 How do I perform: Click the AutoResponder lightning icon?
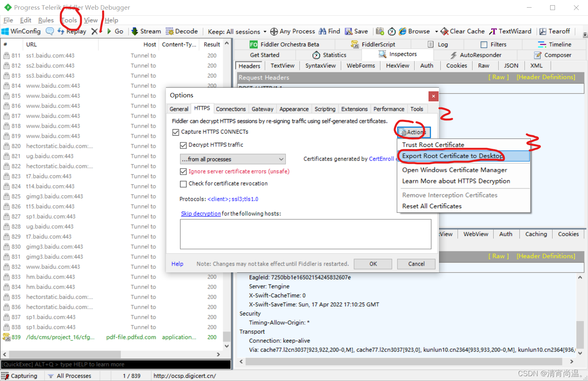[x=454, y=55]
